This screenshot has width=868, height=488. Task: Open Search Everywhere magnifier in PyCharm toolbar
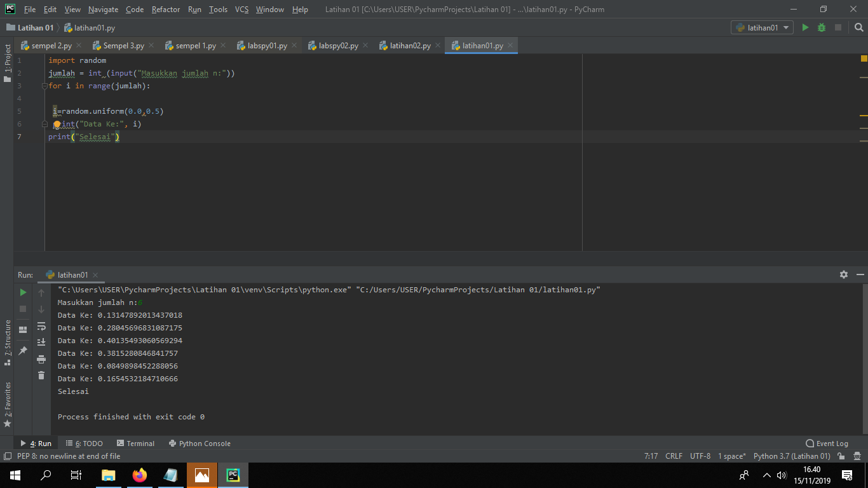(859, 27)
